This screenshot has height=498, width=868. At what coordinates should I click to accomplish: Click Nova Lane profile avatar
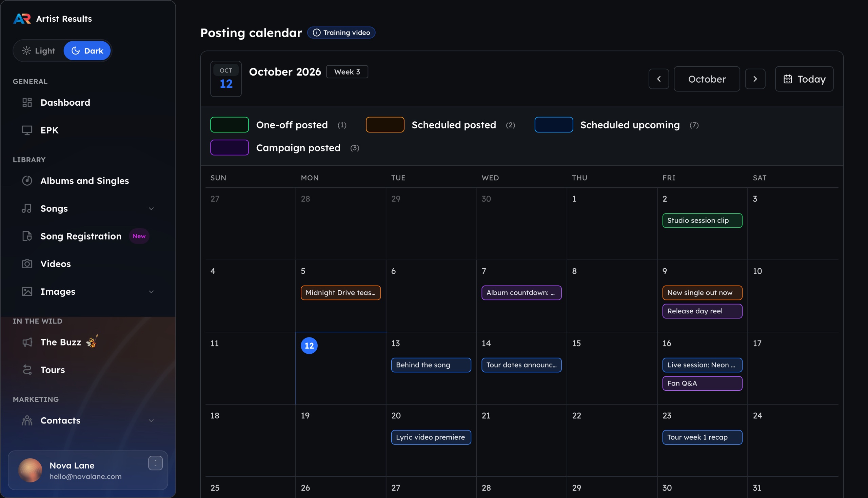tap(30, 470)
